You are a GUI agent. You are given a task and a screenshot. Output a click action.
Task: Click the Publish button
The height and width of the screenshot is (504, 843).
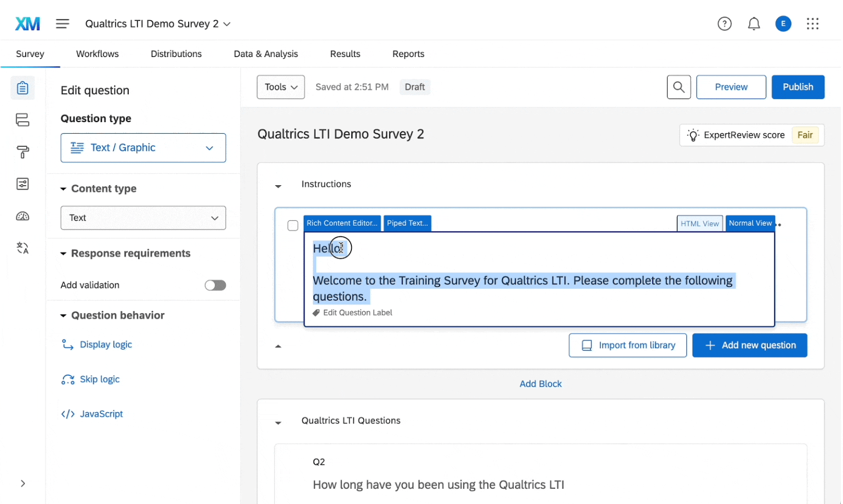(x=798, y=87)
